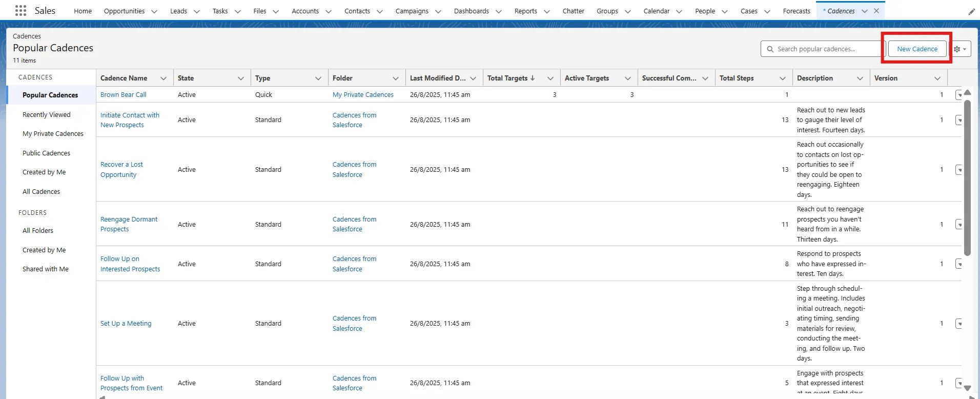Expand Leads nav dropdown chevron

click(x=196, y=11)
